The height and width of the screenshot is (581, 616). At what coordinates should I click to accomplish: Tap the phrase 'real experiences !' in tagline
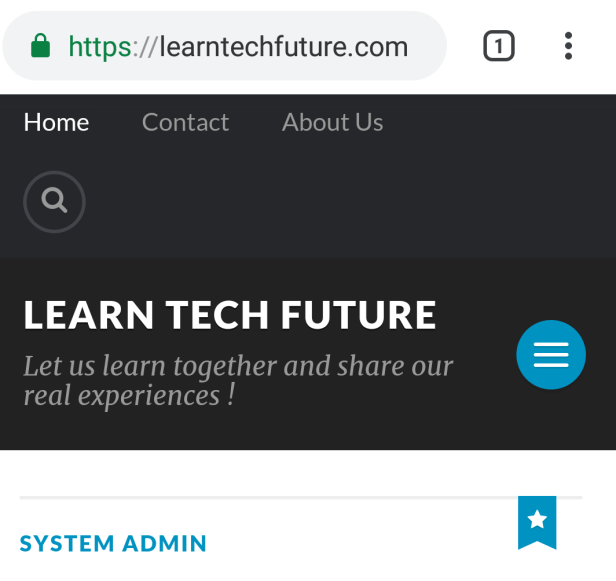[x=128, y=395]
